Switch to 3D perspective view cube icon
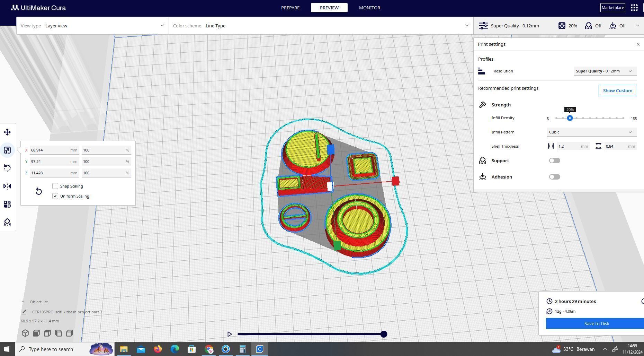Image resolution: width=644 pixels, height=356 pixels. 25,333
